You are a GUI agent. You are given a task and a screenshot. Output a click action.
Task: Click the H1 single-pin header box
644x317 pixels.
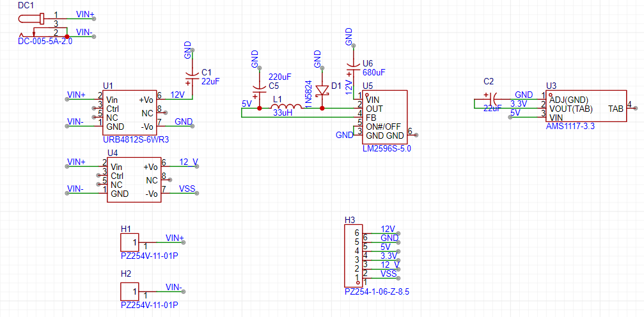pos(129,243)
